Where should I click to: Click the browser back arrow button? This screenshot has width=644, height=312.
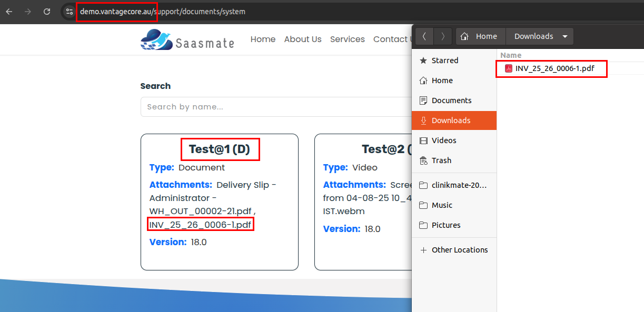(x=9, y=11)
